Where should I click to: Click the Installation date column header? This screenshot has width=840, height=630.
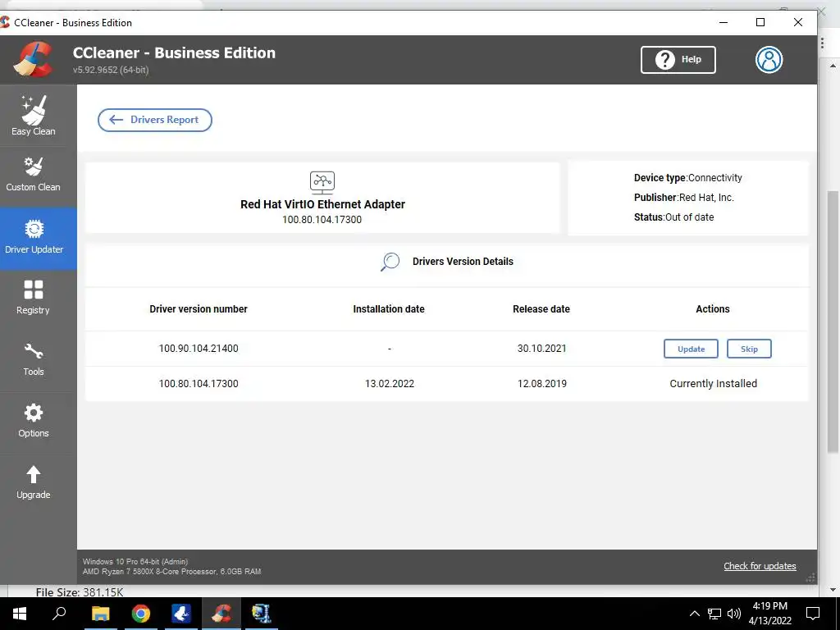389,309
